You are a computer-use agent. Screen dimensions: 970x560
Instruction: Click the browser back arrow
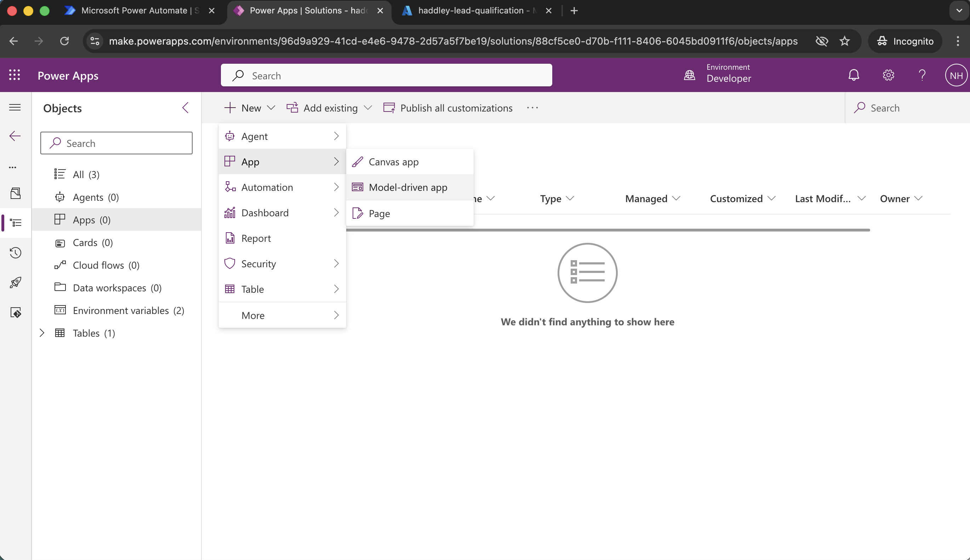pos(13,41)
